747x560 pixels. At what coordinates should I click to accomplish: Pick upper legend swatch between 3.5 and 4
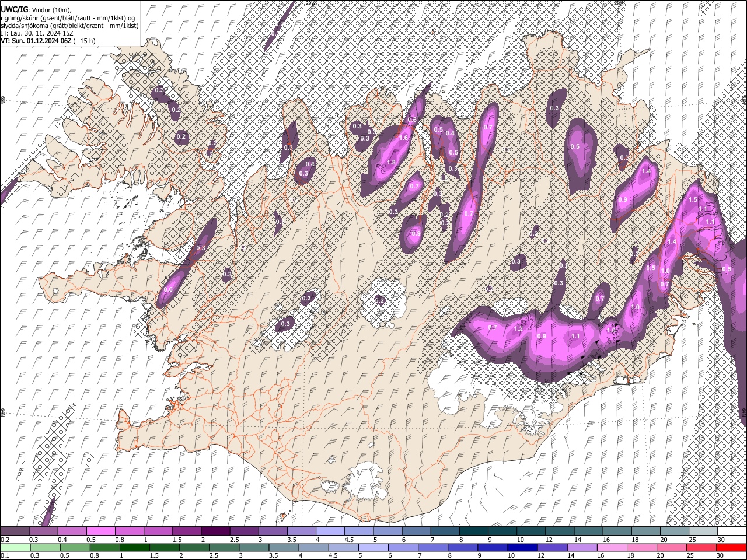click(301, 531)
